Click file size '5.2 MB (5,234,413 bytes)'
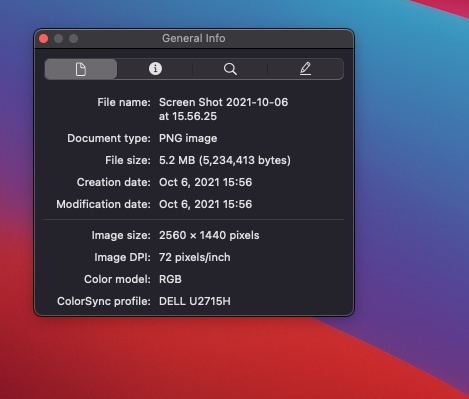Screen dimensions: 469x399 [x=225, y=160]
